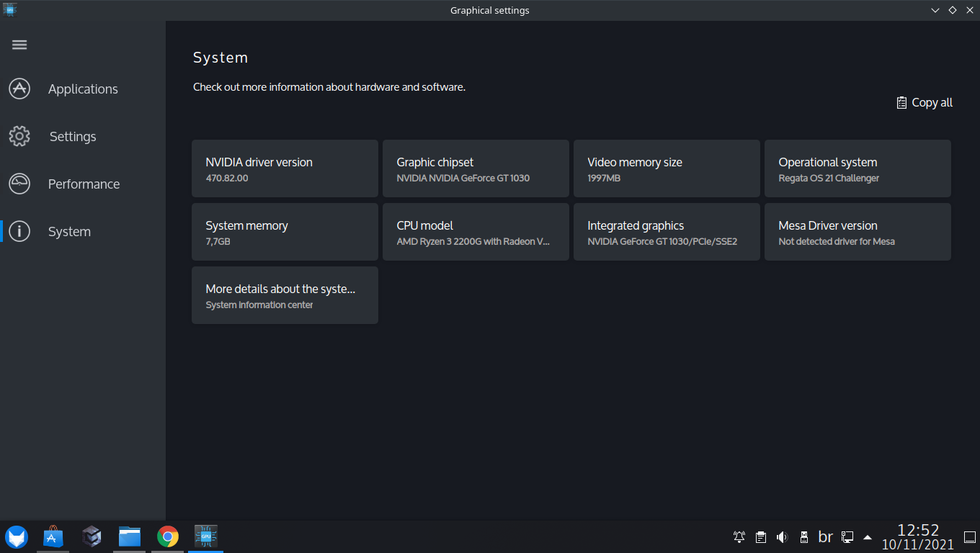Click the display network tray icon
This screenshot has width=980, height=553.
click(x=847, y=537)
